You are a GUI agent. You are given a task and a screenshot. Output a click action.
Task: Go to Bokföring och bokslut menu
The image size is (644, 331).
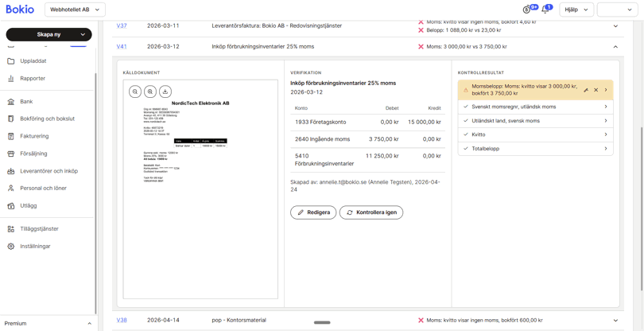47,119
